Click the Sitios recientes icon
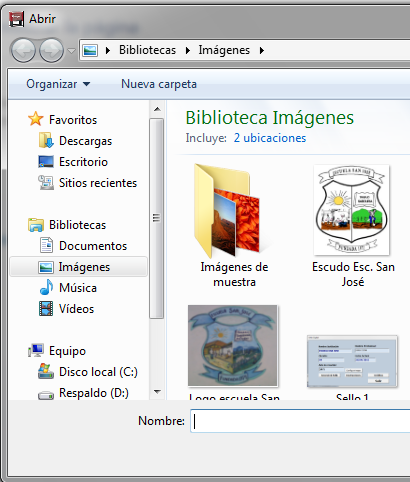 click(x=46, y=182)
